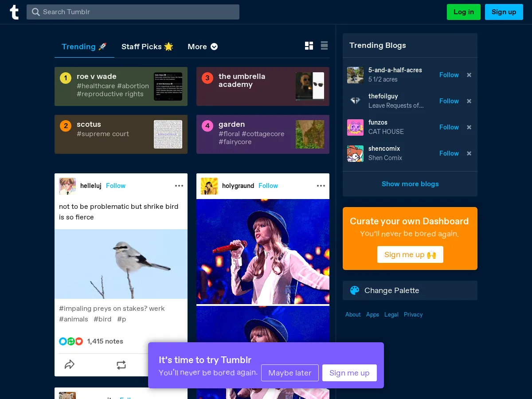Switch to grid view layout
532x399 pixels.
point(309,46)
